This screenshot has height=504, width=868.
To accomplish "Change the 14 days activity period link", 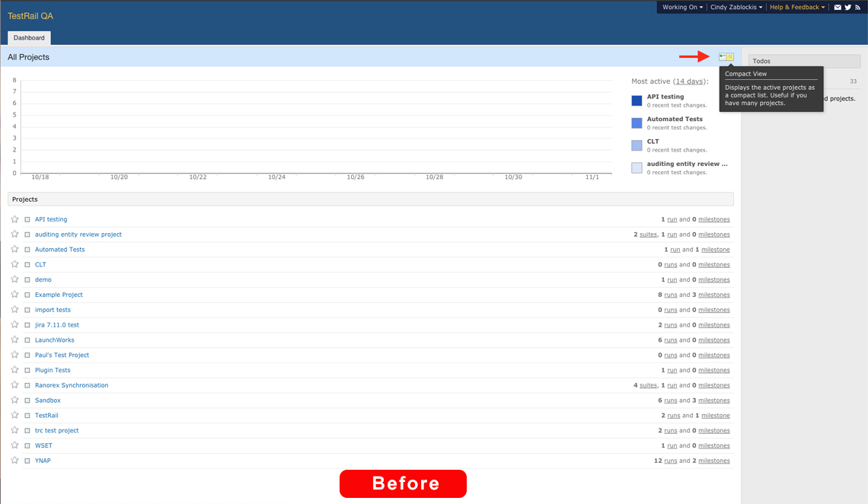I will [x=690, y=81].
